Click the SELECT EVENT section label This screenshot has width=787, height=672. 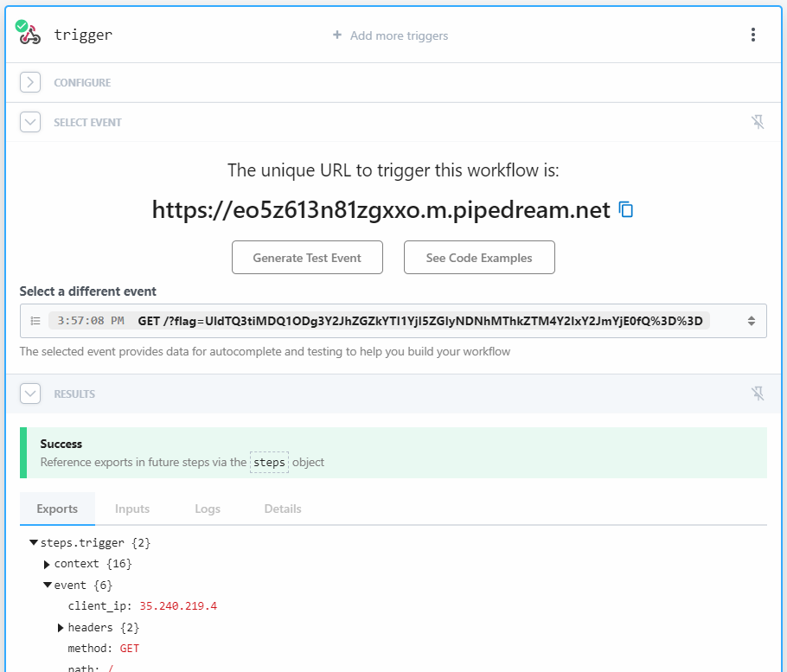coord(88,122)
